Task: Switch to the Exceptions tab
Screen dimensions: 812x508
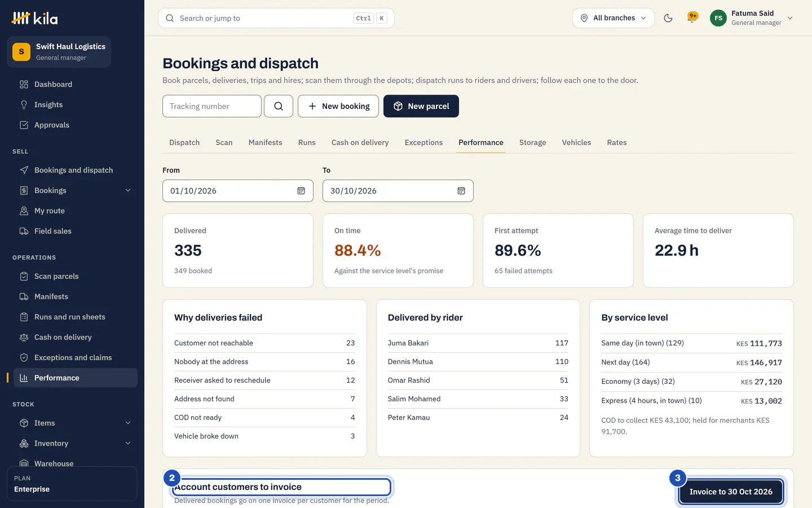Action: [x=423, y=142]
